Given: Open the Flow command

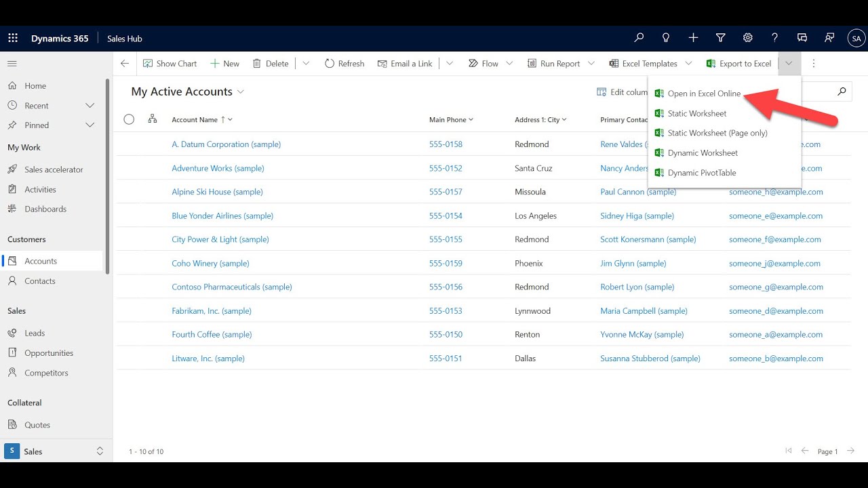Looking at the screenshot, I should click(x=484, y=64).
